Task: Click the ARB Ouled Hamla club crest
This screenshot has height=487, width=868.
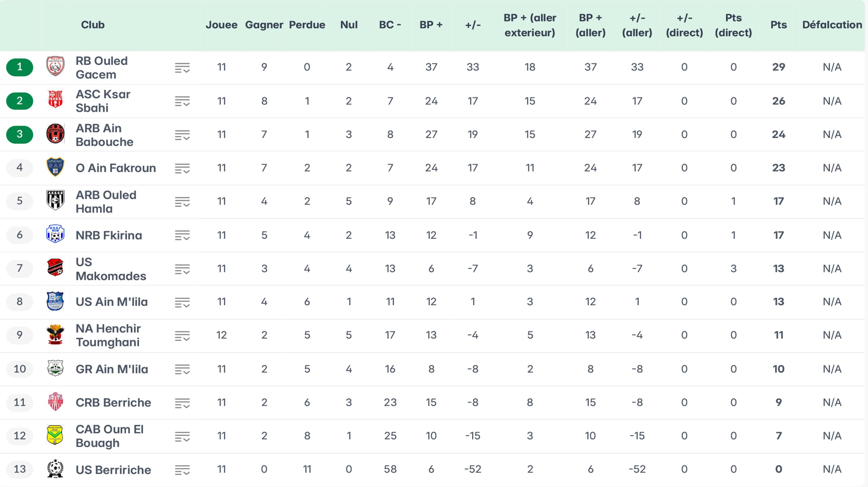Action: 55,201
